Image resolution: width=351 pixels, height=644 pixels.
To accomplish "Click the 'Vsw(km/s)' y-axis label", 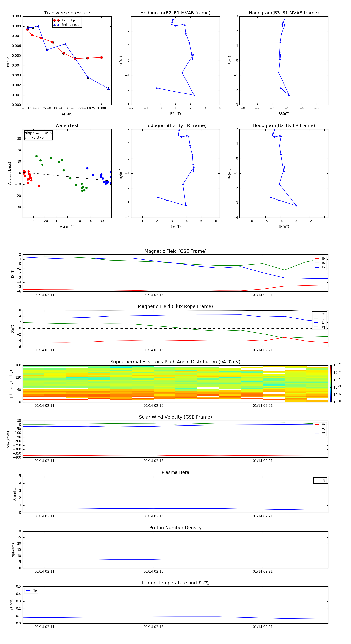I will pos(8,439).
